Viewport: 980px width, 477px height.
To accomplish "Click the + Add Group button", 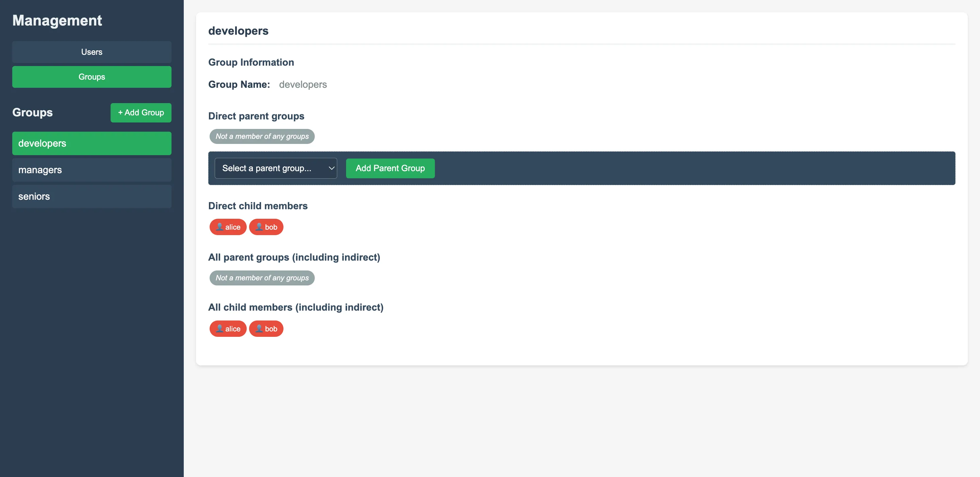I will 141,113.
